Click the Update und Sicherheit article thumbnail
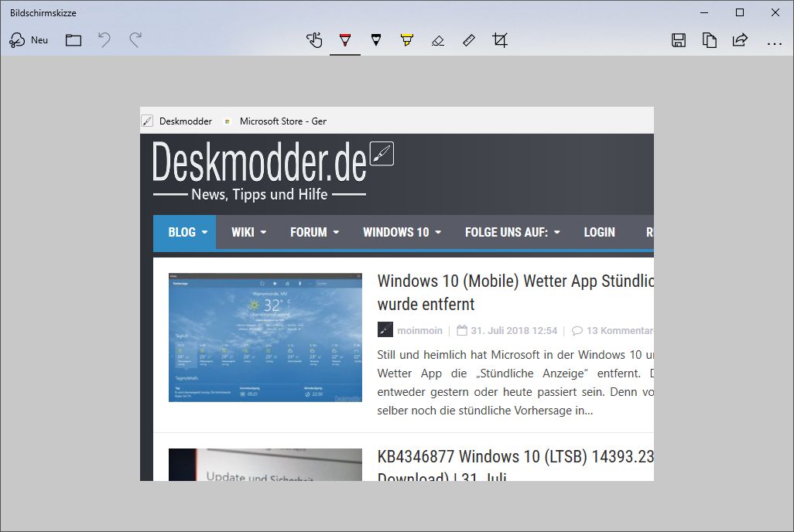Viewport: 794px width, 532px height. point(265,465)
